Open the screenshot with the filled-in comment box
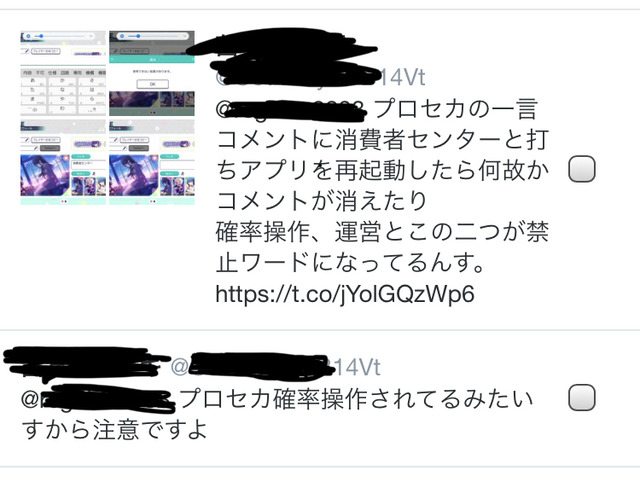Screen dimensions: 640x482 tap(63, 162)
